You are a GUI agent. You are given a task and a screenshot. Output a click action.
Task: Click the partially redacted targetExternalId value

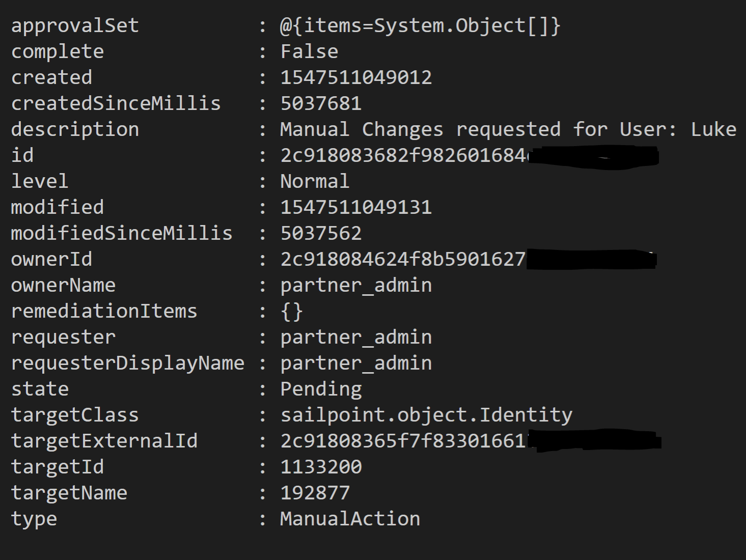tap(402, 441)
